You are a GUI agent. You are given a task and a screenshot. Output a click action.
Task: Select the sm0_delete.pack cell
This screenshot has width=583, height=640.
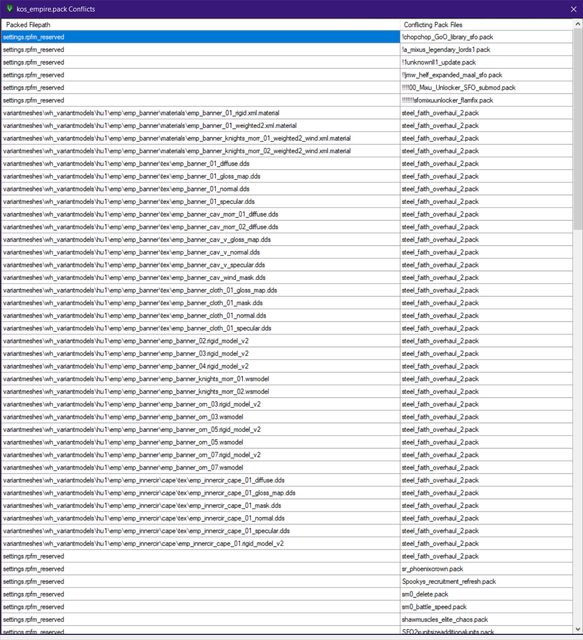(486, 593)
